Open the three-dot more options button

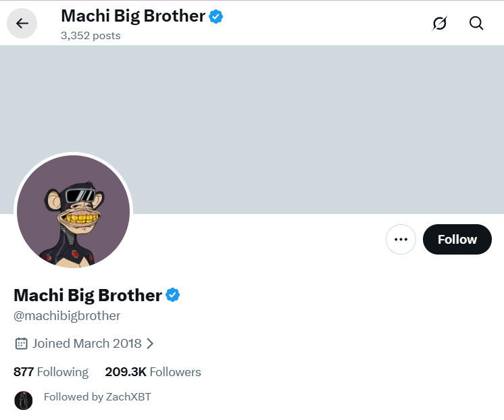401,239
